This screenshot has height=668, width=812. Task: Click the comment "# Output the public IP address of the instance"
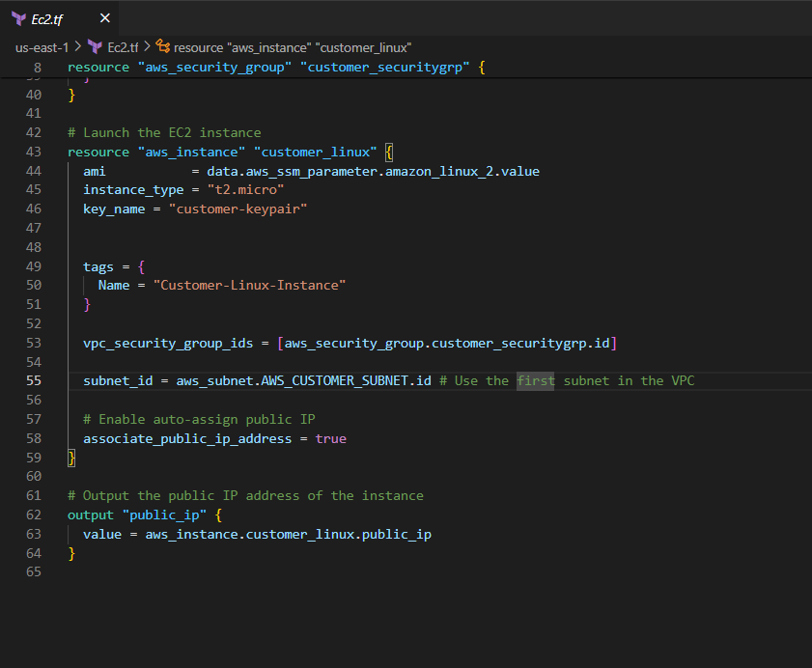point(245,496)
